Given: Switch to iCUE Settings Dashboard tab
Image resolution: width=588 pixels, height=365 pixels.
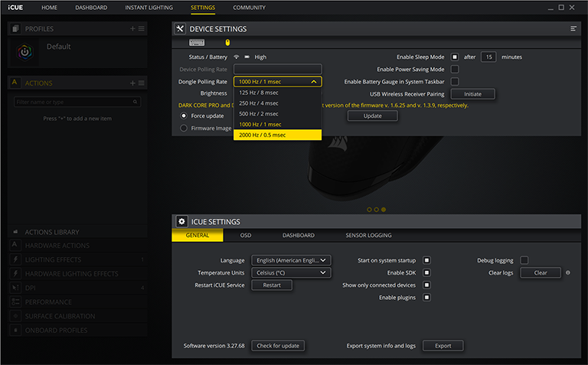Looking at the screenshot, I should coord(299,236).
